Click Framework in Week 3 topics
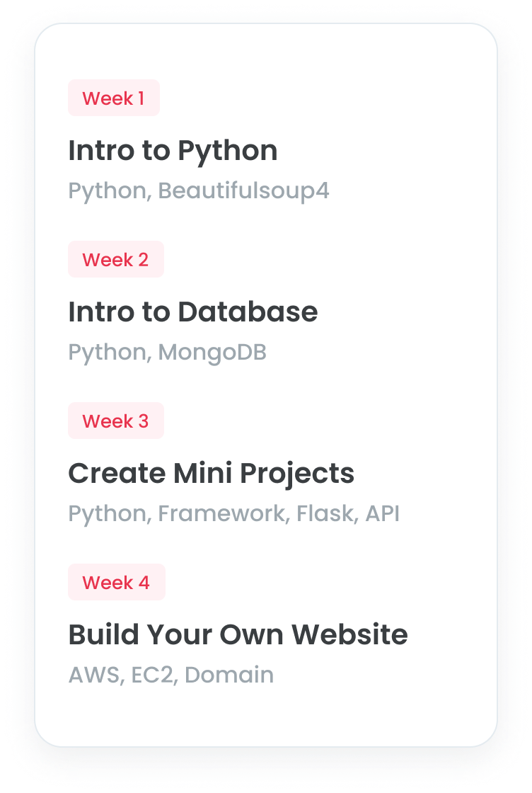Image resolution: width=532 pixels, height=793 pixels. click(223, 514)
